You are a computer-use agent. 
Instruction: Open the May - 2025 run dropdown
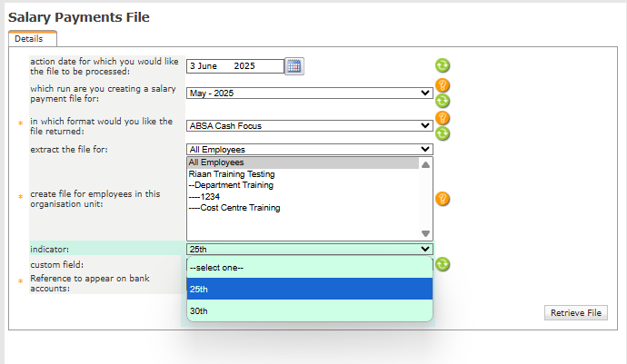point(309,93)
